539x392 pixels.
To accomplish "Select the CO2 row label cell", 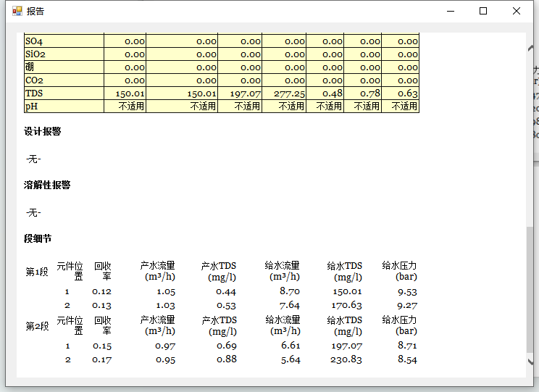I will click(x=64, y=80).
